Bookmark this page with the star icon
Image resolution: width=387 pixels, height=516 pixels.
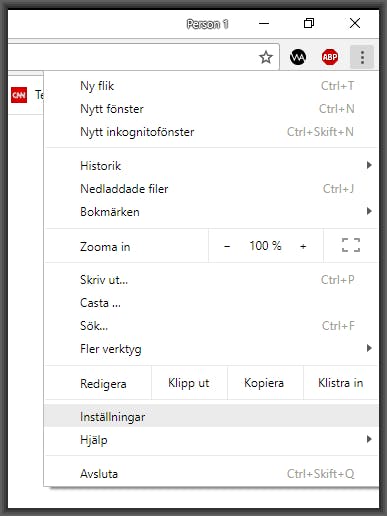[x=266, y=57]
